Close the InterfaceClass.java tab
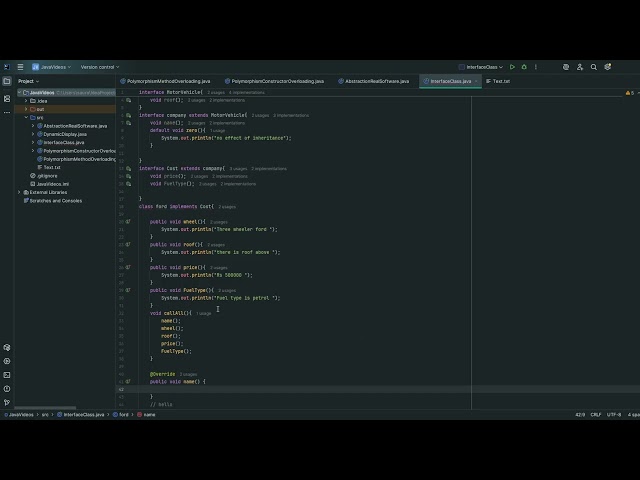This screenshot has height=480, width=640. click(x=476, y=81)
